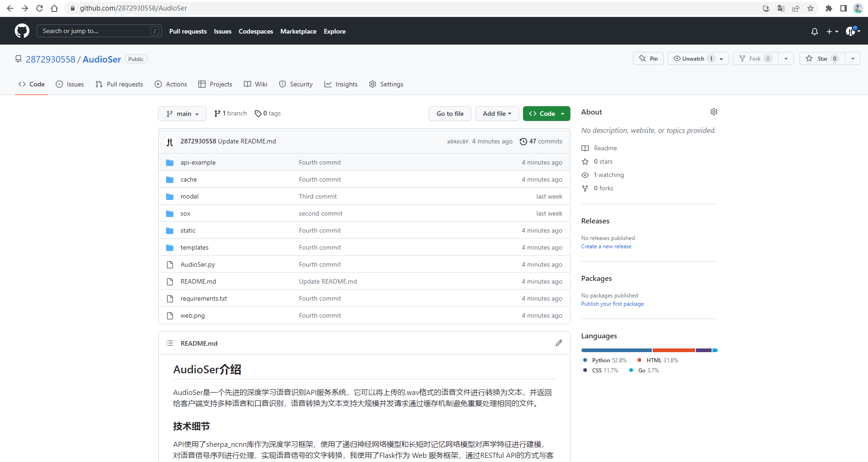View the 0 tags link
The height and width of the screenshot is (462, 868).
[268, 114]
